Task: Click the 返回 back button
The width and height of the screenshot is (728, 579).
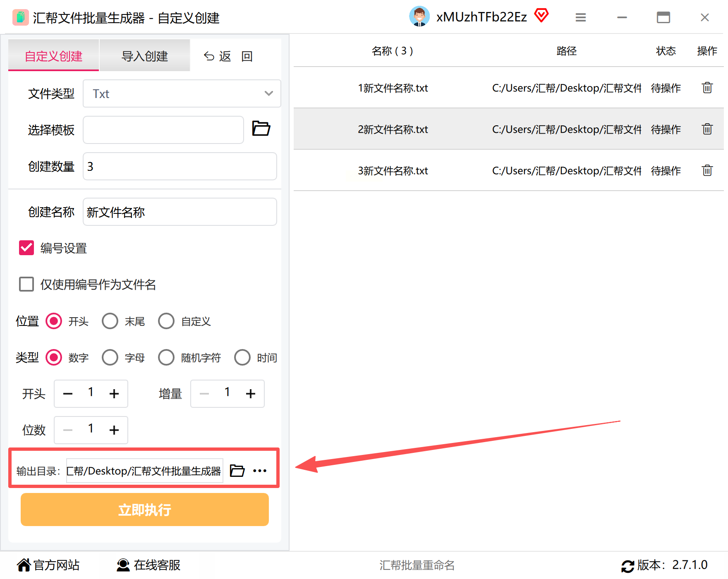Action: [228, 56]
